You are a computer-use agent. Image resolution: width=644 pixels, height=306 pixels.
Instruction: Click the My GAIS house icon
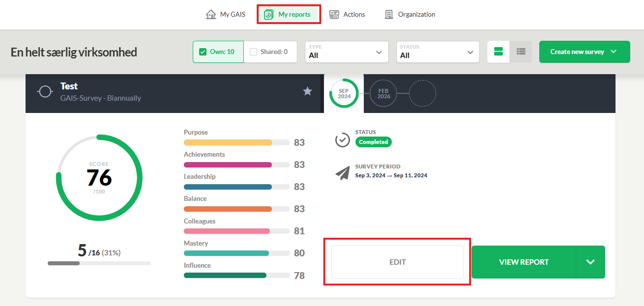211,14
